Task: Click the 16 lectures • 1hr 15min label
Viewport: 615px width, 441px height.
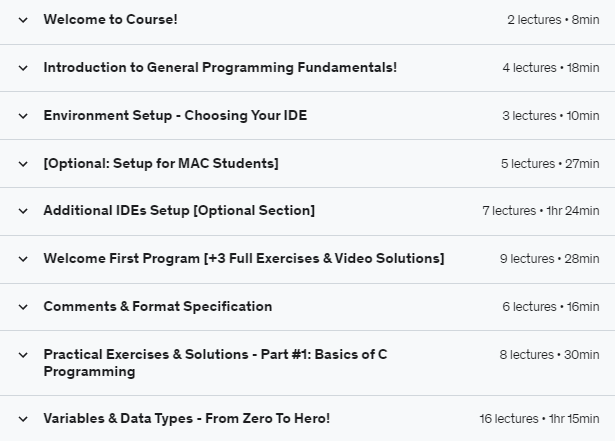Action: 539,419
